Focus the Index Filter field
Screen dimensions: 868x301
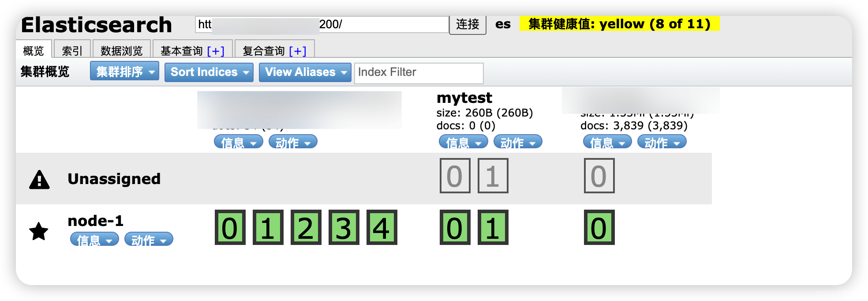point(419,73)
